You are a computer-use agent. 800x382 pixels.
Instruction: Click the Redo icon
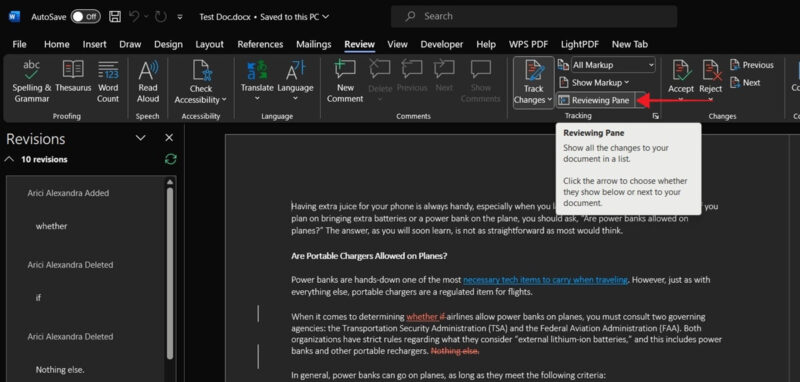[x=161, y=17]
